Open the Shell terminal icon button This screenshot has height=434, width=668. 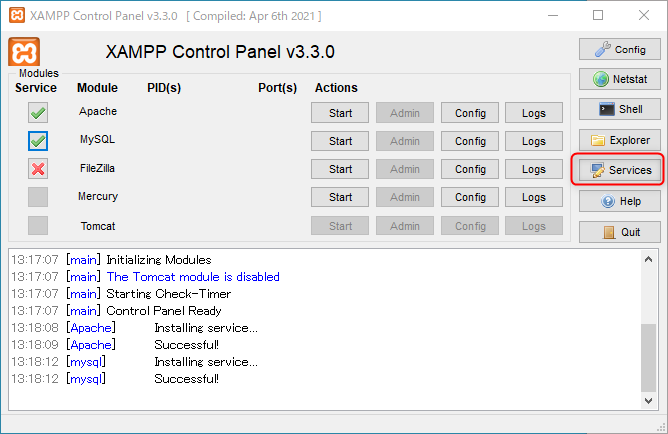[x=619, y=109]
